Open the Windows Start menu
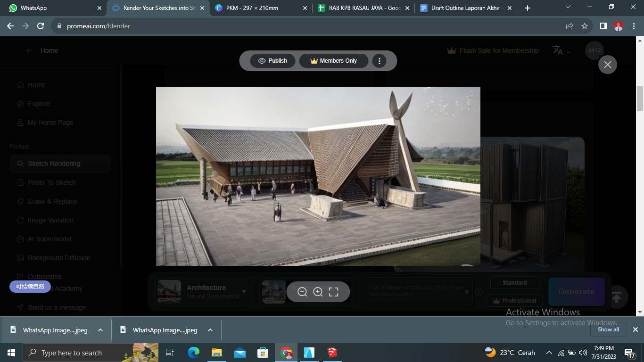644x362 pixels. [x=11, y=353]
